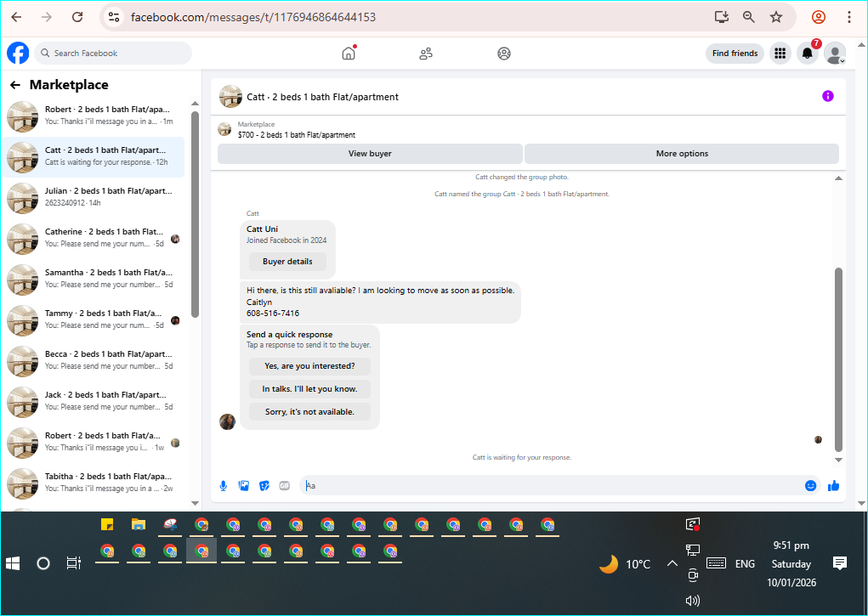Open the Chrome profile icon
Image resolution: width=868 pixels, height=616 pixels.
tap(818, 17)
